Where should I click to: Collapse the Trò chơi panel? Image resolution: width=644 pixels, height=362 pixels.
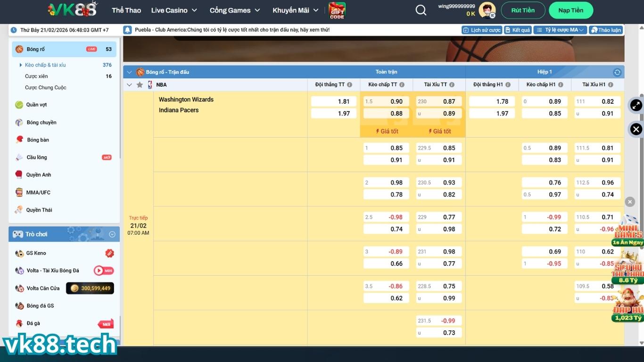coord(112,234)
